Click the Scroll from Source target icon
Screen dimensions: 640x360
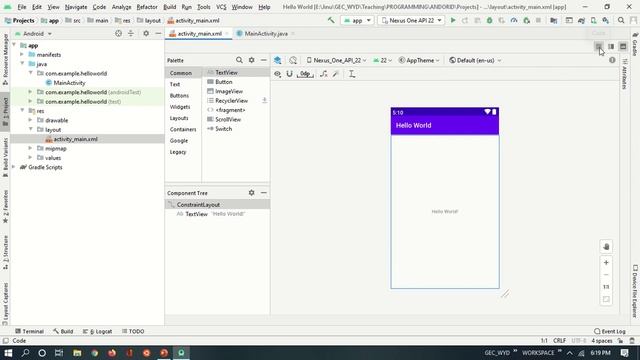pyautogui.click(x=118, y=33)
